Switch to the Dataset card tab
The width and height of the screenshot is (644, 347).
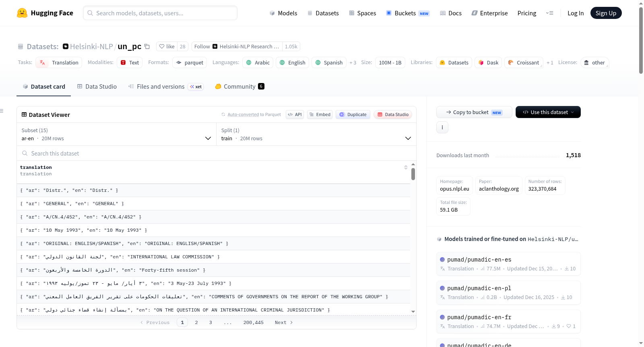(x=44, y=87)
